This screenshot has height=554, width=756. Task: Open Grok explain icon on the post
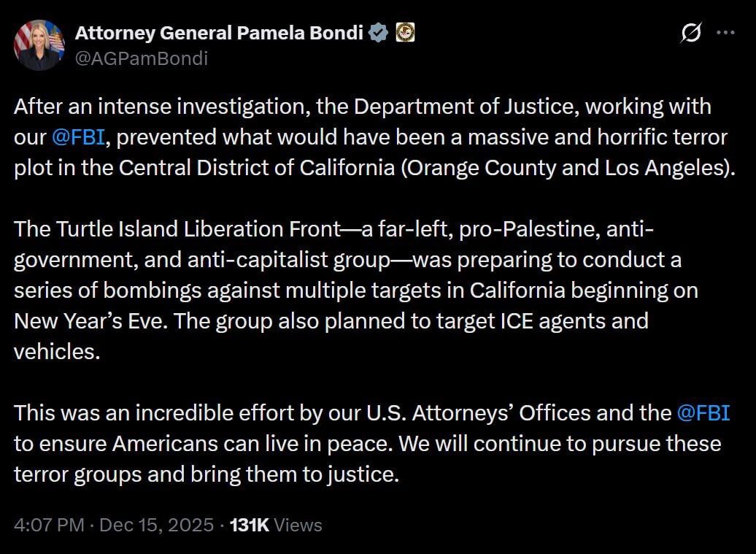[690, 33]
